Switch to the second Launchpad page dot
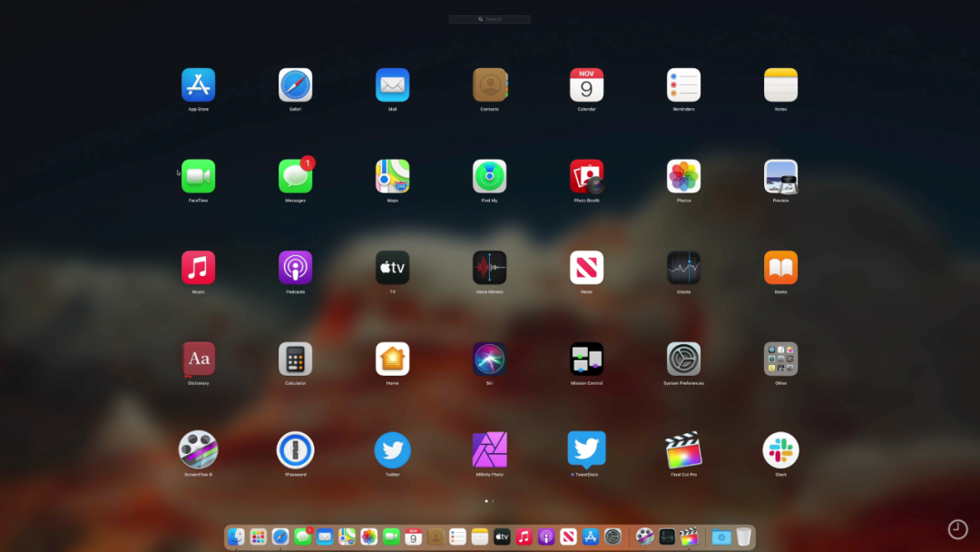Screen dimensions: 980x552 [x=493, y=501]
